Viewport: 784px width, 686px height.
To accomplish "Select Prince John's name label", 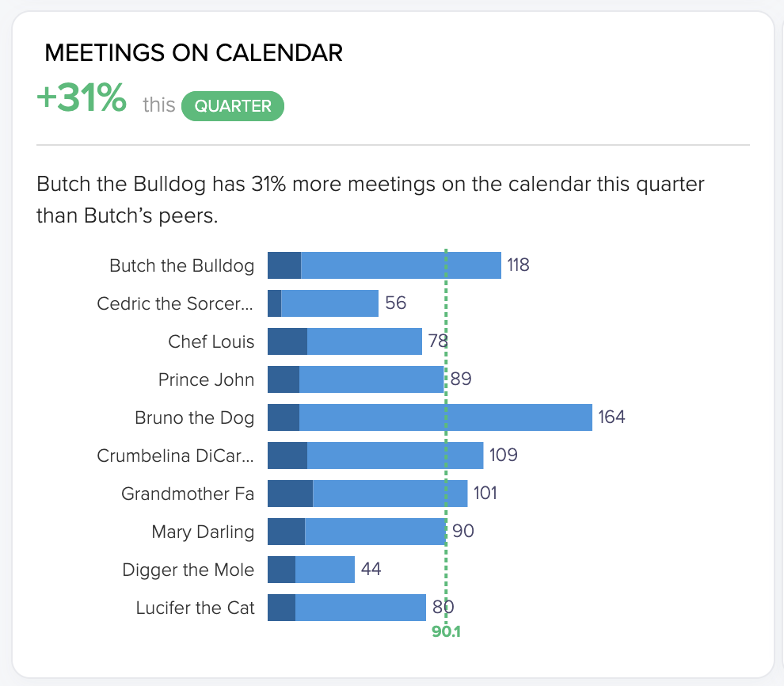I will coord(206,379).
